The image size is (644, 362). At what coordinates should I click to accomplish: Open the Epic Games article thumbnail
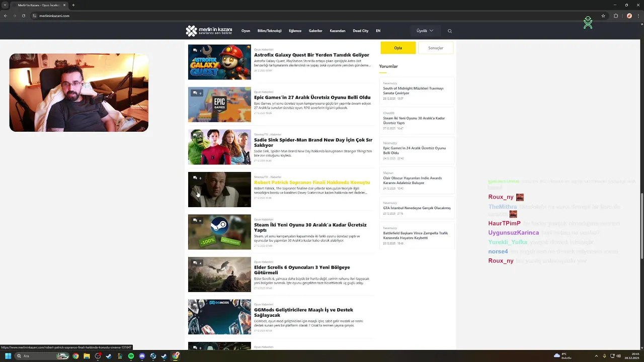(219, 105)
